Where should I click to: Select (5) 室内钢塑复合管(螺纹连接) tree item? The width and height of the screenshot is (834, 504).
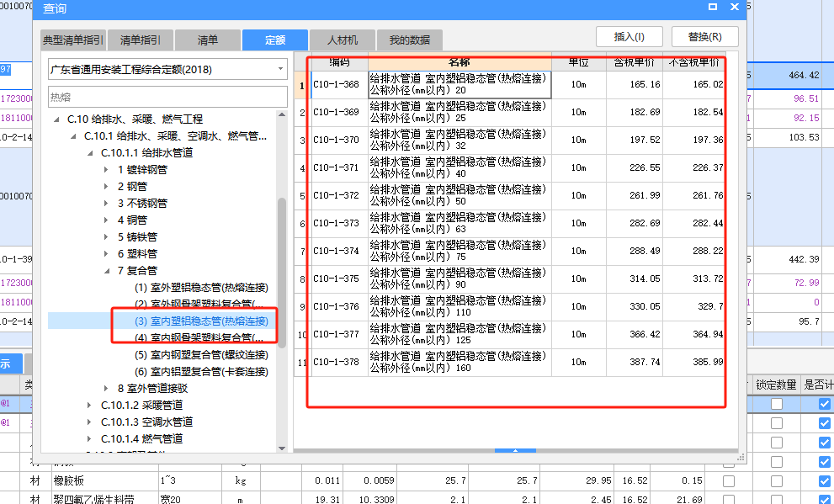[201, 354]
